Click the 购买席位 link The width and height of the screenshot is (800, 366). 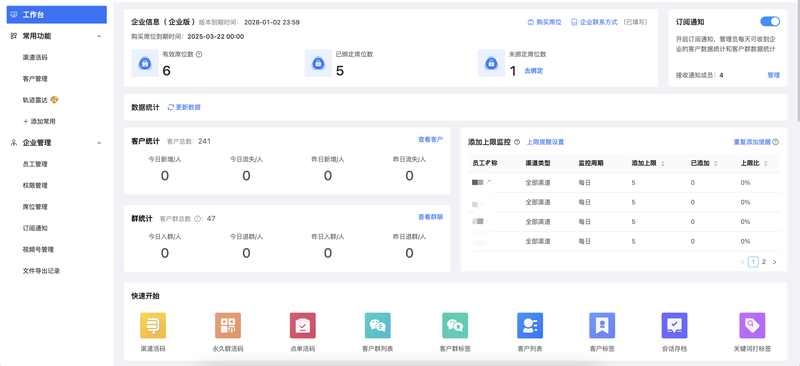pos(549,22)
